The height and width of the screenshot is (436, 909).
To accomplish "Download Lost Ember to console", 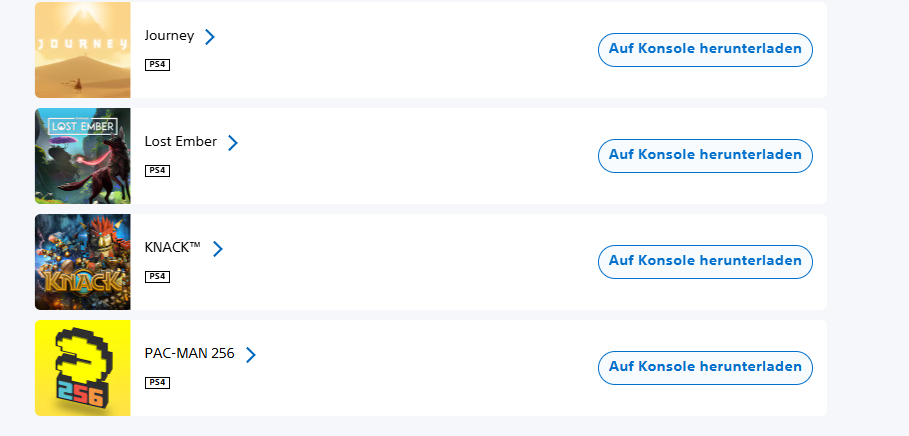I will point(705,156).
